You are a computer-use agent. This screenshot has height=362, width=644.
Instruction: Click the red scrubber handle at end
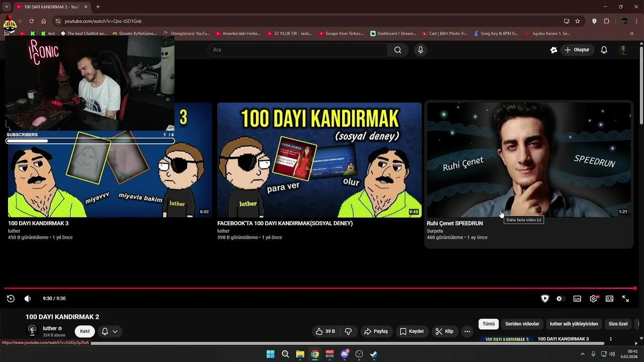[x=635, y=289]
